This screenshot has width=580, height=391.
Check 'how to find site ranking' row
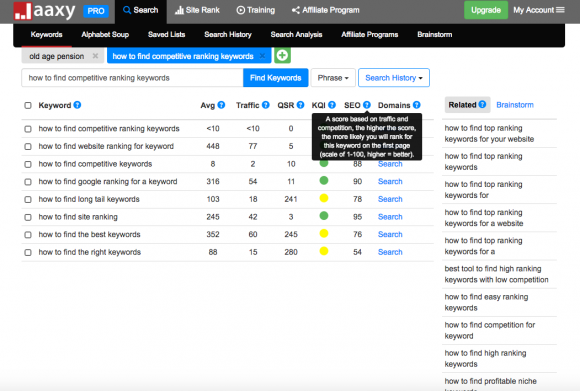28,217
